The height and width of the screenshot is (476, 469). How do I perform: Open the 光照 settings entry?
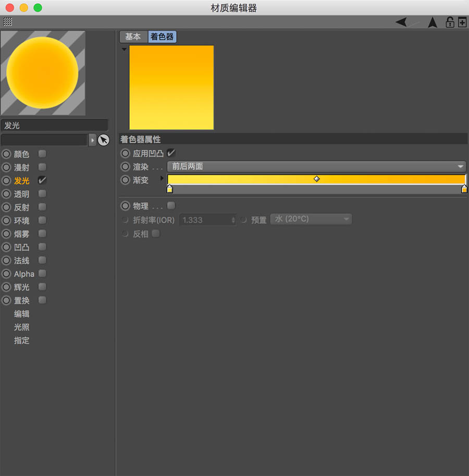tap(22, 327)
